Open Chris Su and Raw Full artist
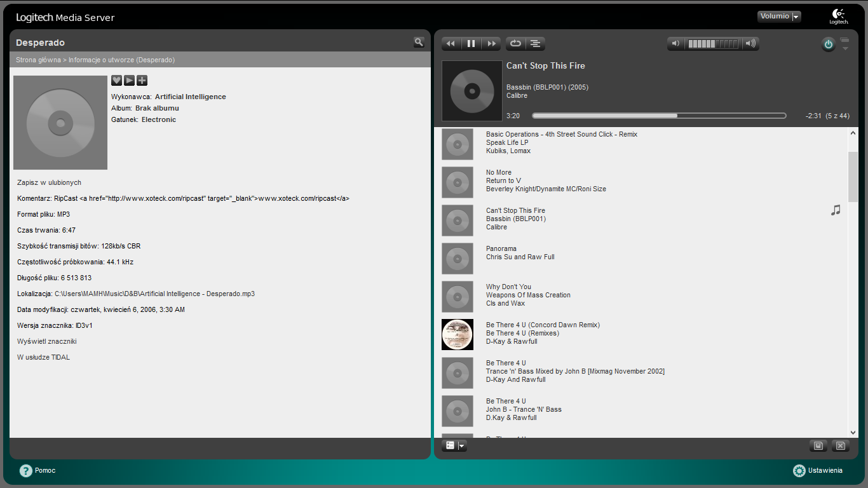This screenshot has height=488, width=868. (x=520, y=257)
